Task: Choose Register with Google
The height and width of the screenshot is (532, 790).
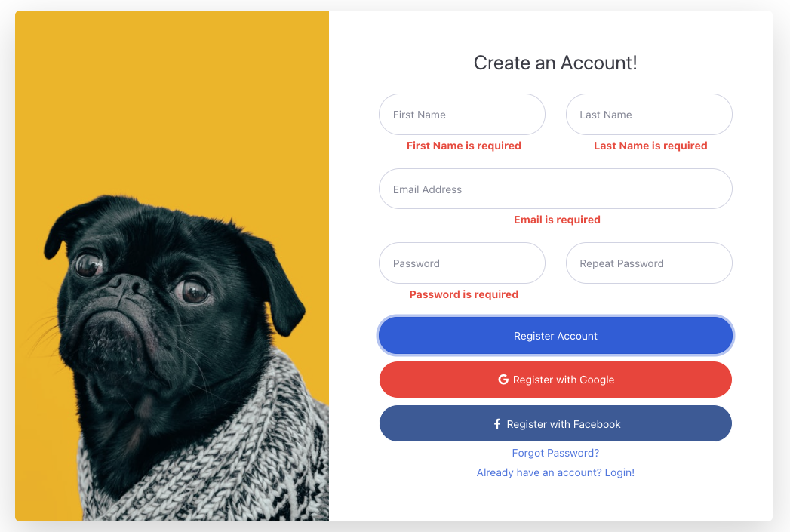Action: (x=555, y=380)
